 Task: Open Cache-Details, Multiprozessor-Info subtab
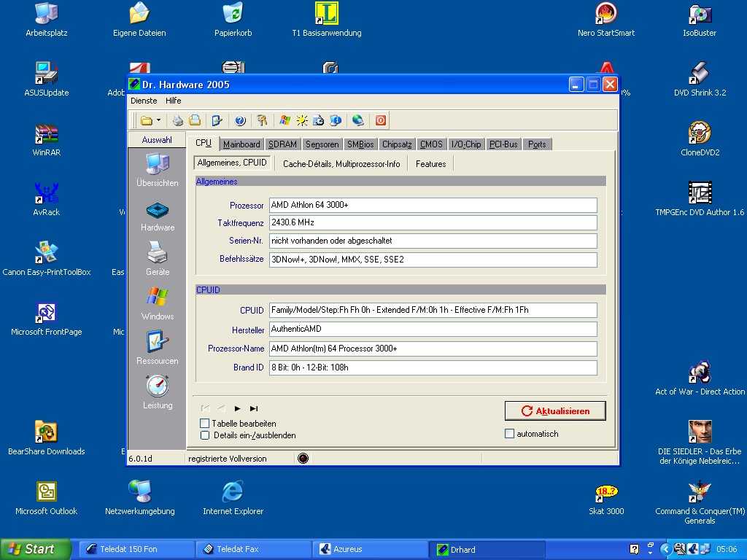click(341, 164)
